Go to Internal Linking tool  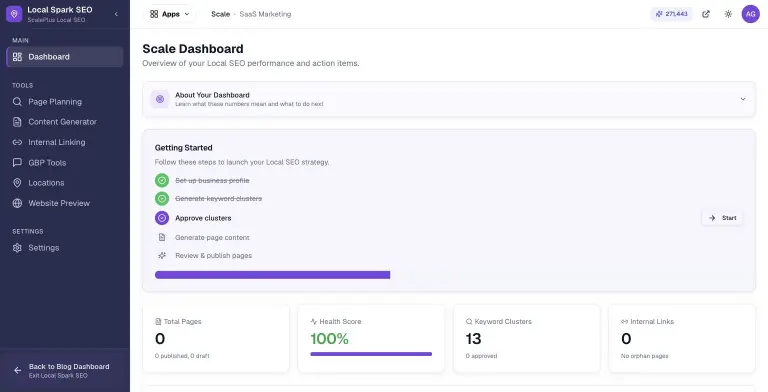65,142
